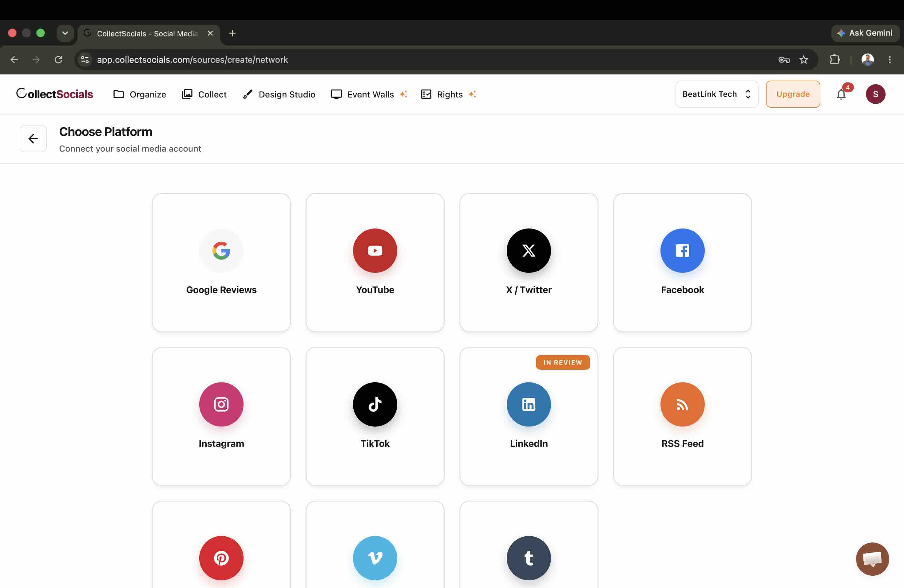Select the TikTok platform icon

[375, 404]
